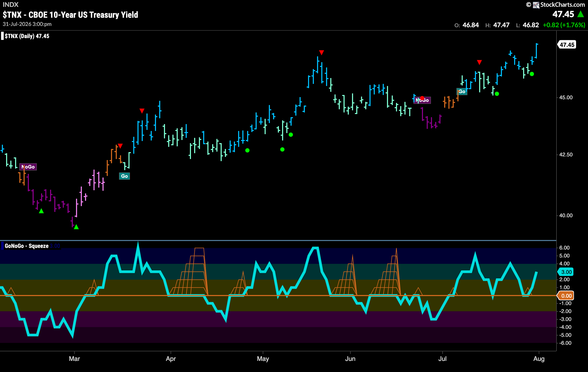The height and width of the screenshot is (372, 588).
Task: Click the orange 0.00 zero-line tag
Action: point(565,296)
